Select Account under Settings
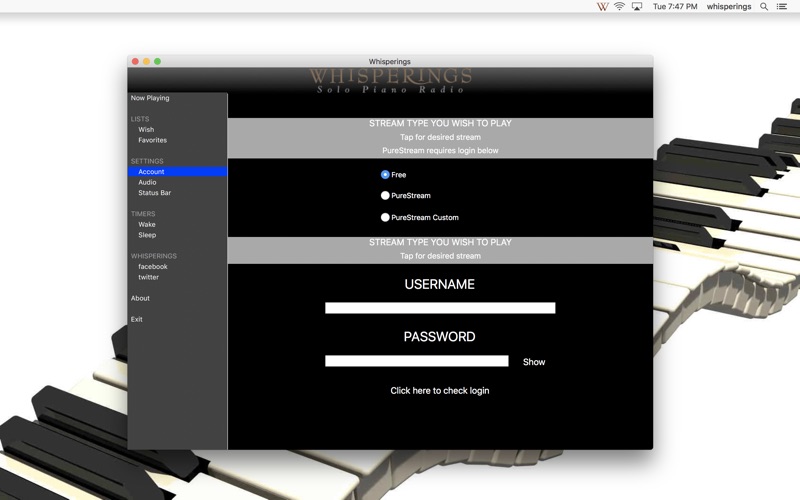The height and width of the screenshot is (500, 800). tap(177, 172)
